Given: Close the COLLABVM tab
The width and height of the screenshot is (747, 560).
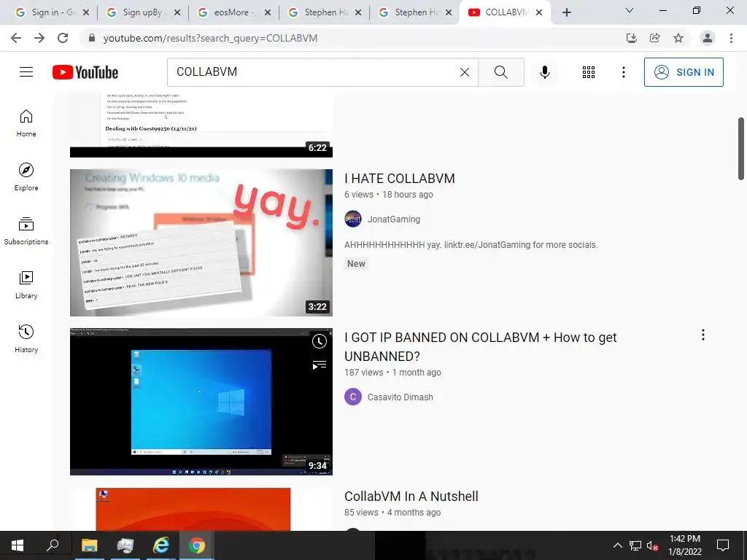Looking at the screenshot, I should pyautogui.click(x=539, y=12).
